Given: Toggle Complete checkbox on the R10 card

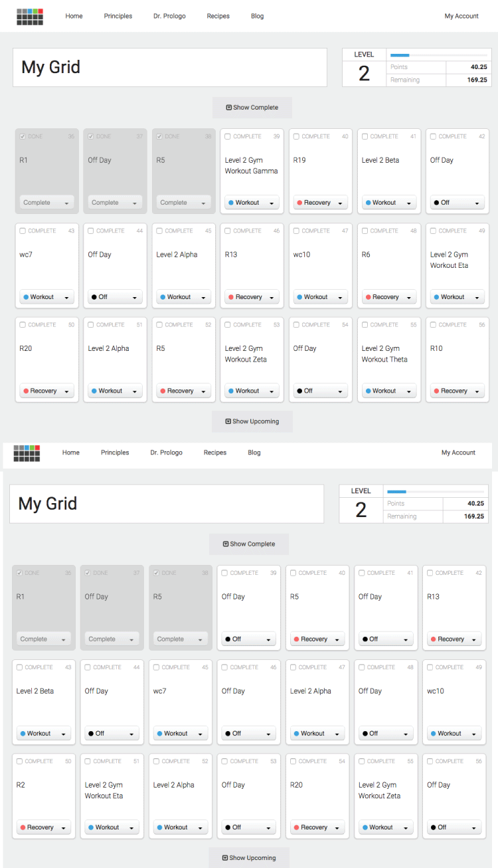Looking at the screenshot, I should pos(433,325).
